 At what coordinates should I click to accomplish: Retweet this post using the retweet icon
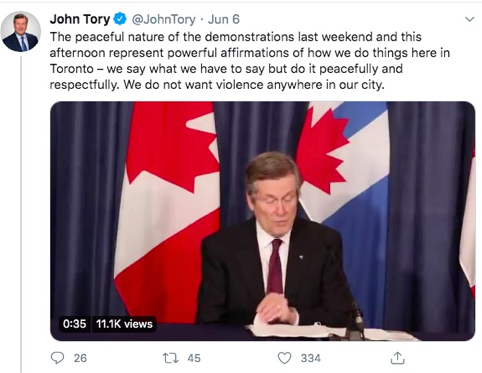pyautogui.click(x=171, y=358)
